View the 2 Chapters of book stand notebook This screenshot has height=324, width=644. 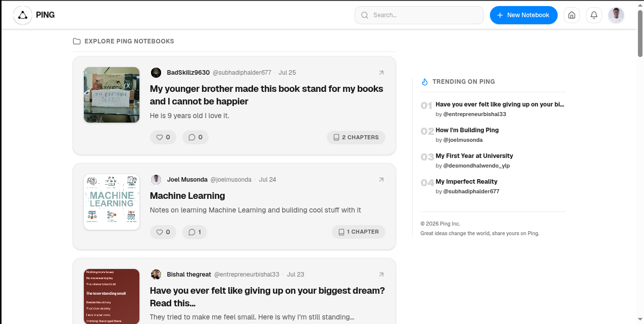pyautogui.click(x=356, y=137)
